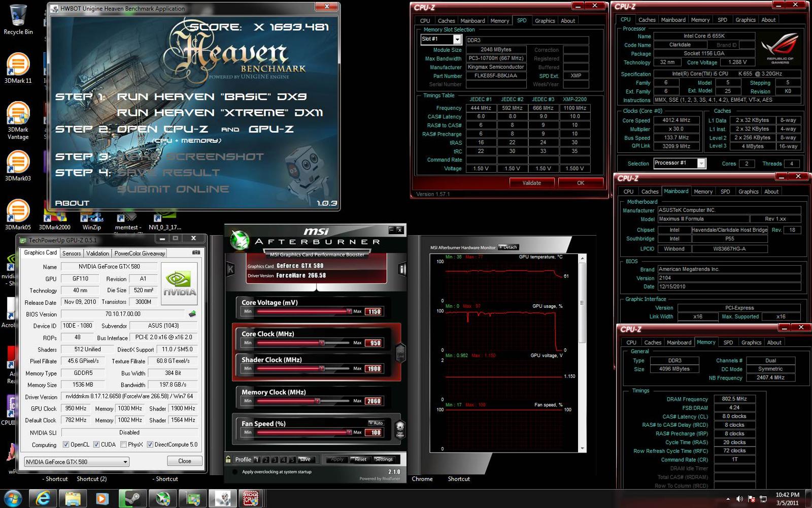Show hidden system tray icons
Viewport: 812px width, 508px height.
pyautogui.click(x=728, y=499)
